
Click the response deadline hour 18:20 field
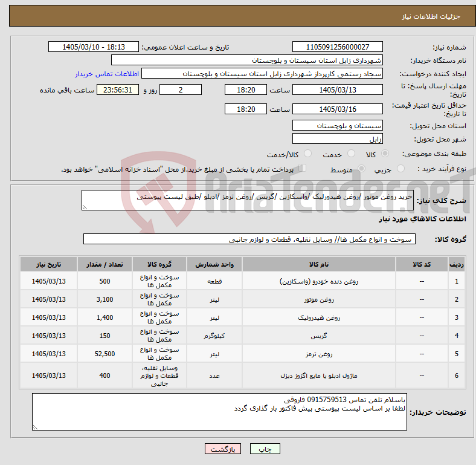point(246,89)
